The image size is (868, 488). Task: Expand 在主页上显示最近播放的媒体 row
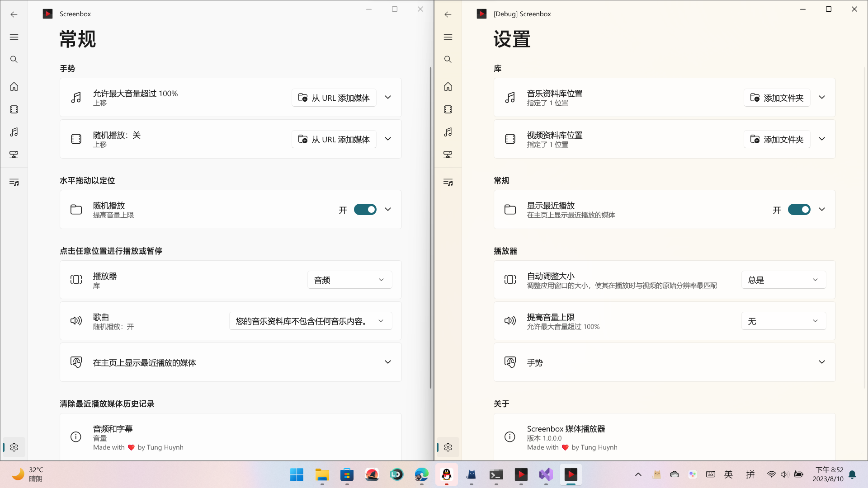point(231,362)
